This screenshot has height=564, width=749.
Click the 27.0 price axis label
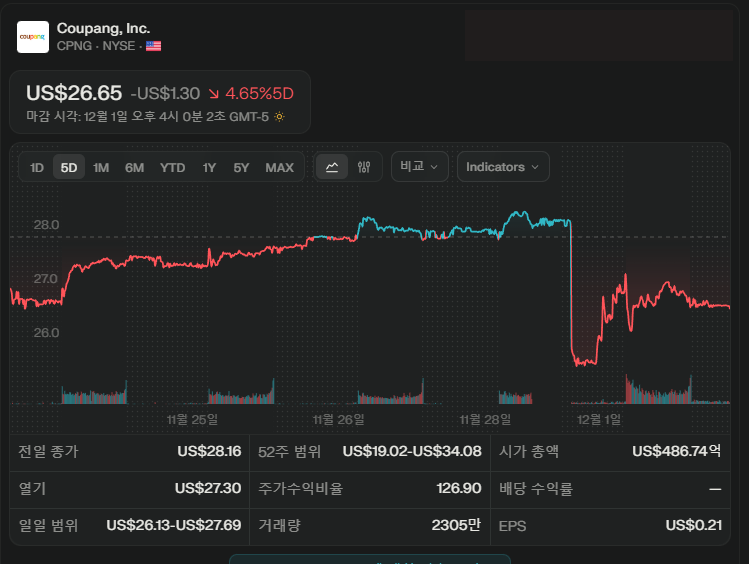(45, 279)
